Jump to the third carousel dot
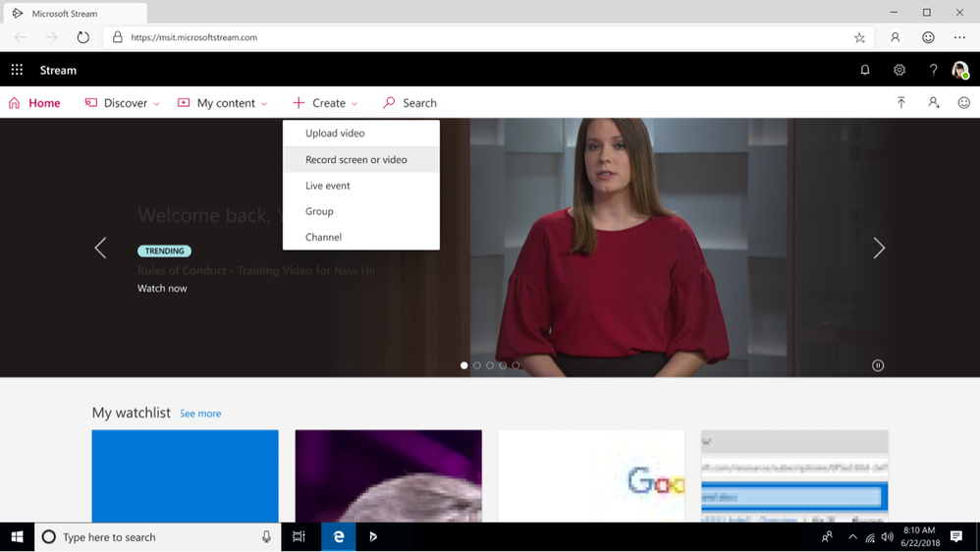Viewport: 980px width, 552px height. coord(490,365)
